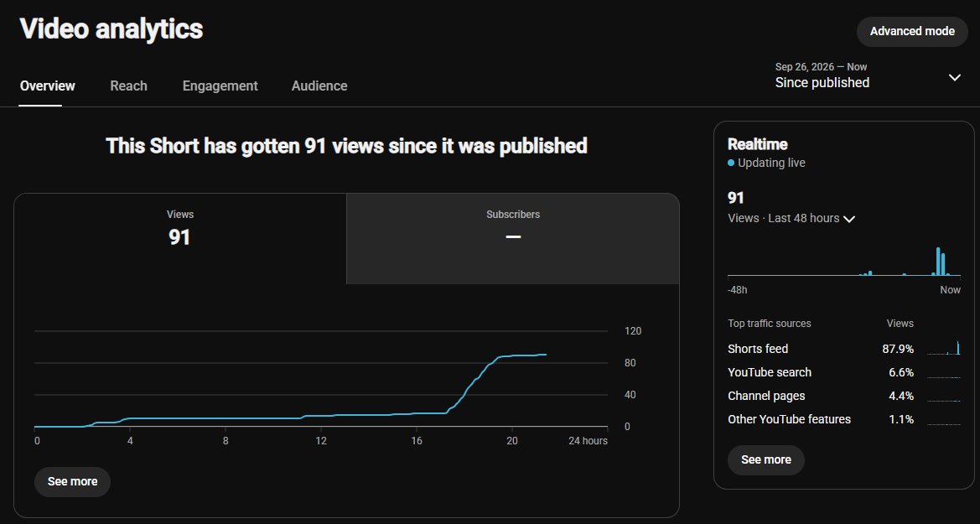Click the Shorts feed traffic source
Viewport: 980px width, 524px height.
coord(758,349)
